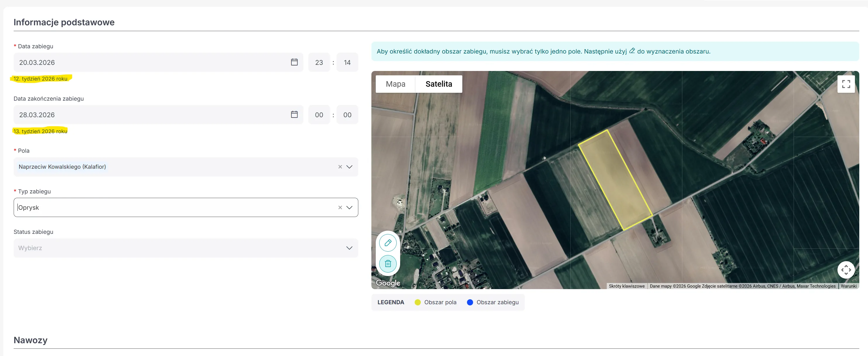This screenshot has width=868, height=356.
Task: Toggle fullscreen view of the map
Action: (846, 84)
